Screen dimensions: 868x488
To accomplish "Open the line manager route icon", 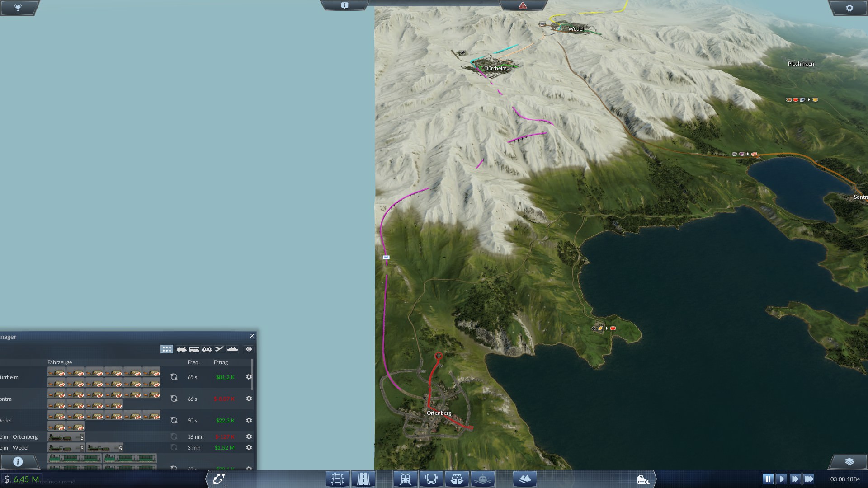I will coord(218,479).
